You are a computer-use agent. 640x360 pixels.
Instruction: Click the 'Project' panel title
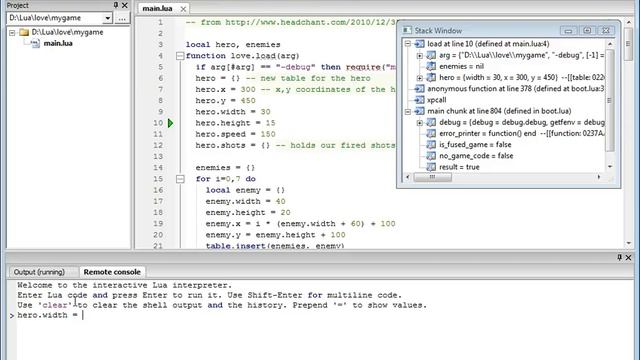point(18,5)
